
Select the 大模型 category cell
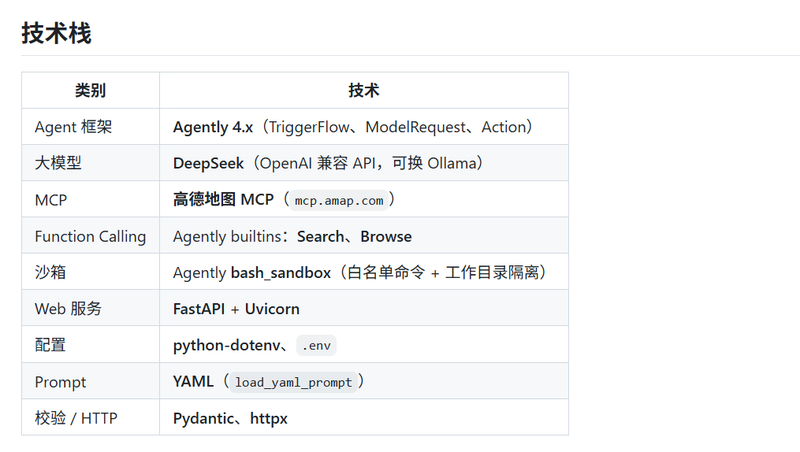pos(90,163)
